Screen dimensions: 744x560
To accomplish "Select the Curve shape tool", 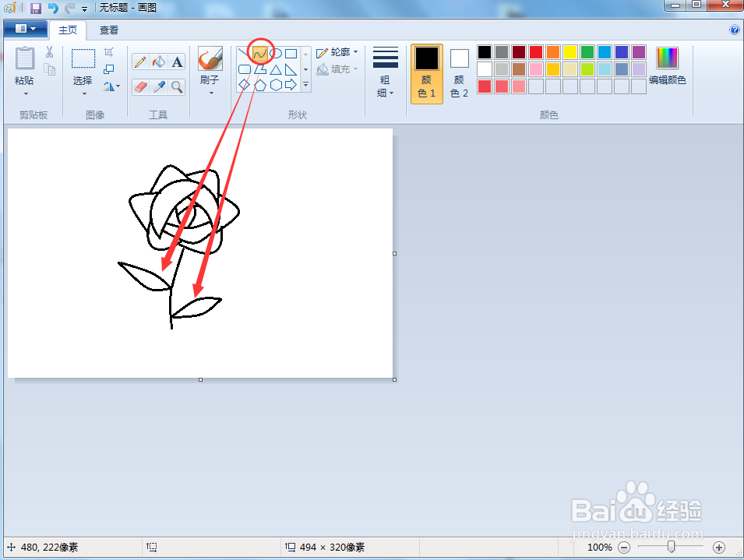I will coord(259,53).
